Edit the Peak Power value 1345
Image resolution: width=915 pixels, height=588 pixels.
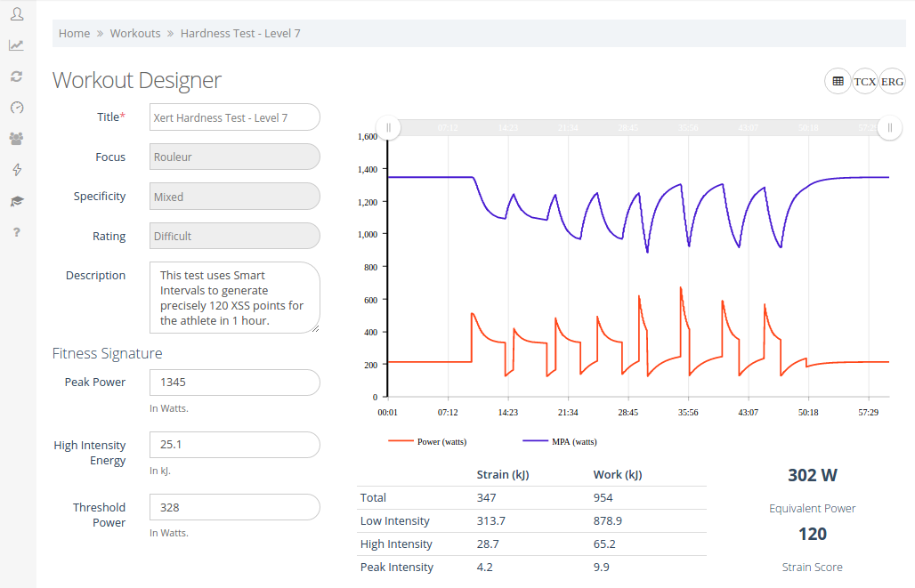pyautogui.click(x=235, y=383)
